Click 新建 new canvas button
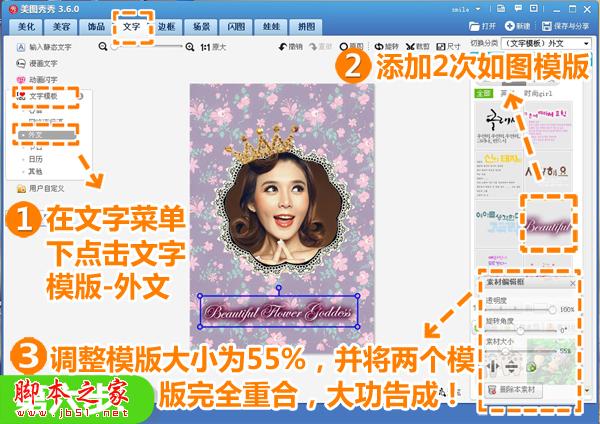 coord(518,26)
